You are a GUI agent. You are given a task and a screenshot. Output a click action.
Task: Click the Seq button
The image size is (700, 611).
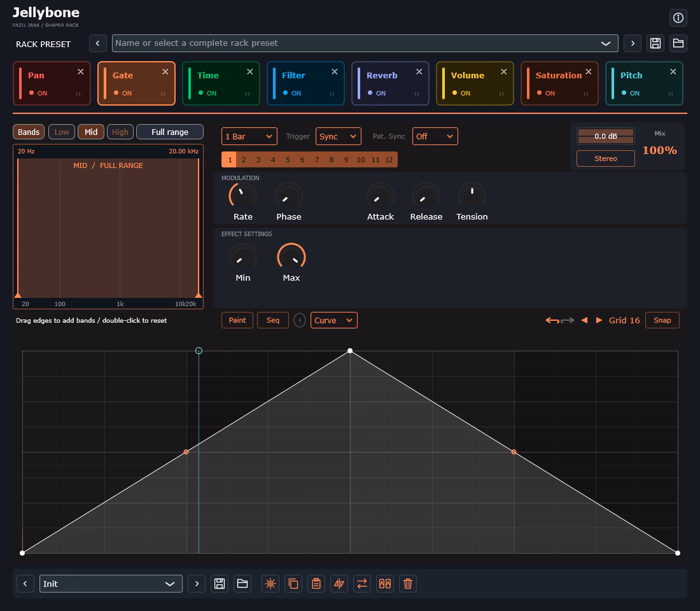click(x=273, y=320)
